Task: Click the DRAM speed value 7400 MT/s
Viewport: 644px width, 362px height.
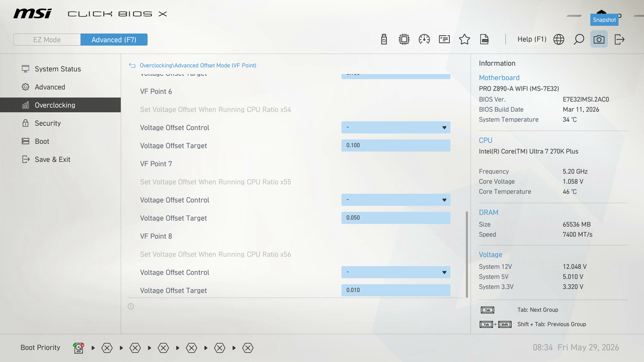Action: [578, 235]
